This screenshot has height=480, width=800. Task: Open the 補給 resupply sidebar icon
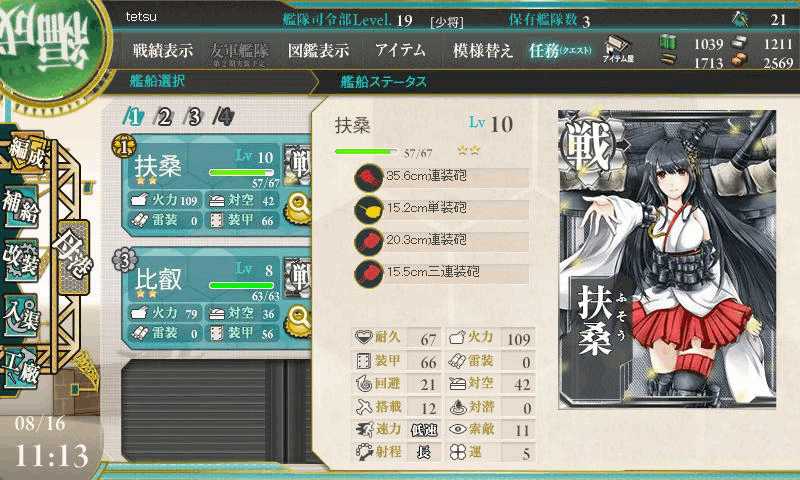coord(21,207)
